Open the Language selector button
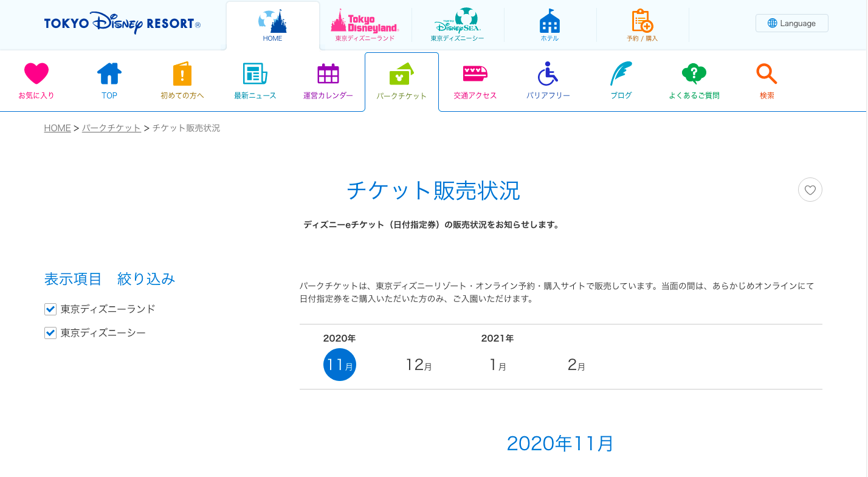Viewport: 868px width, 477px height. [791, 23]
